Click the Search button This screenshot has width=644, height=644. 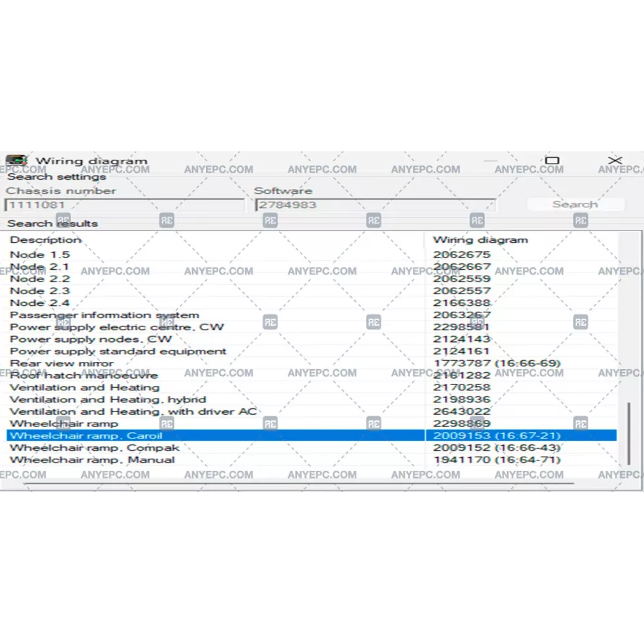click(x=575, y=204)
